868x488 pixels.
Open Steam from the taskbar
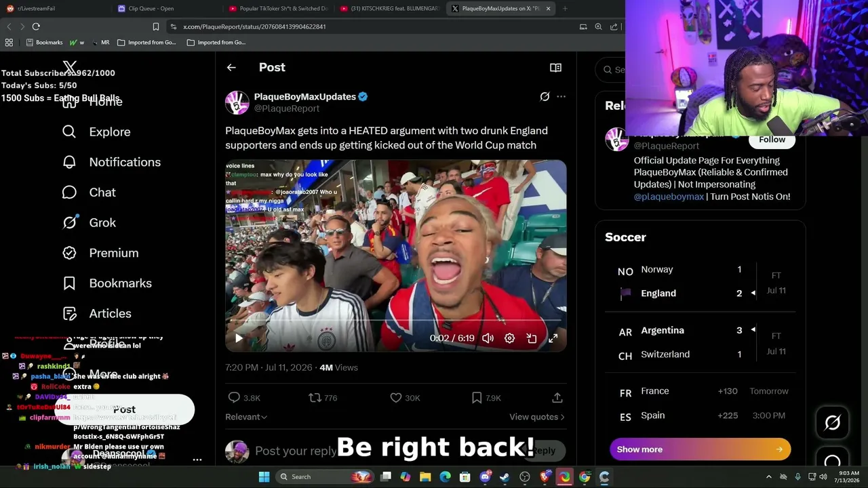tap(505, 476)
